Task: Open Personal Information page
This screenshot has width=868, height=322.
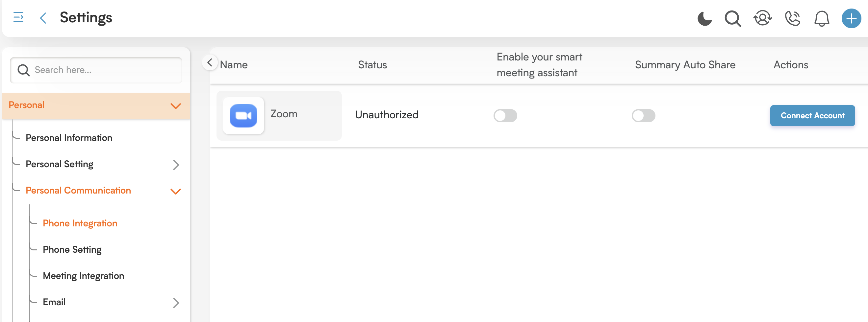Action: (x=69, y=138)
